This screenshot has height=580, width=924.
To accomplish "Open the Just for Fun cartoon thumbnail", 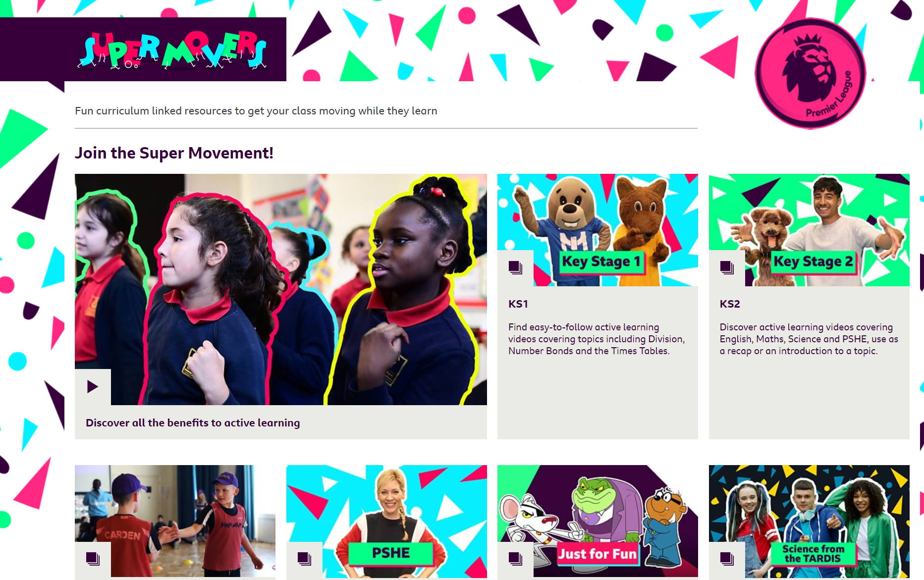I will pyautogui.click(x=598, y=521).
